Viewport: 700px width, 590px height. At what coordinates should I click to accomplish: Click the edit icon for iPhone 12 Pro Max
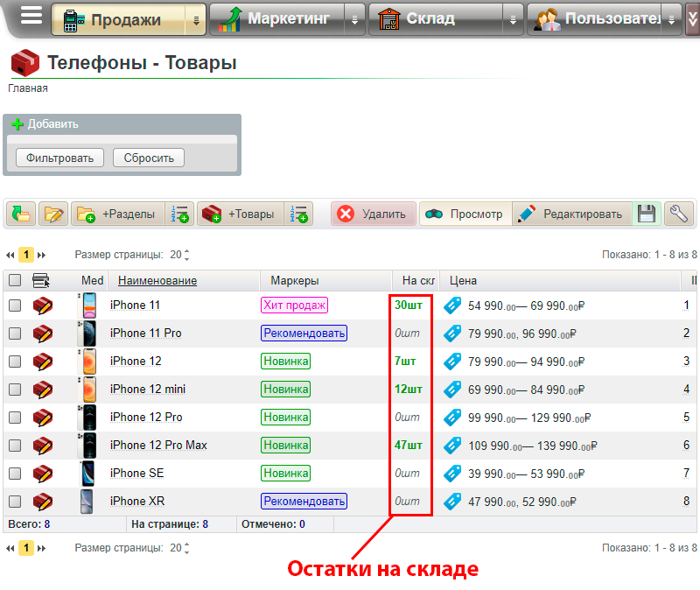point(43,446)
